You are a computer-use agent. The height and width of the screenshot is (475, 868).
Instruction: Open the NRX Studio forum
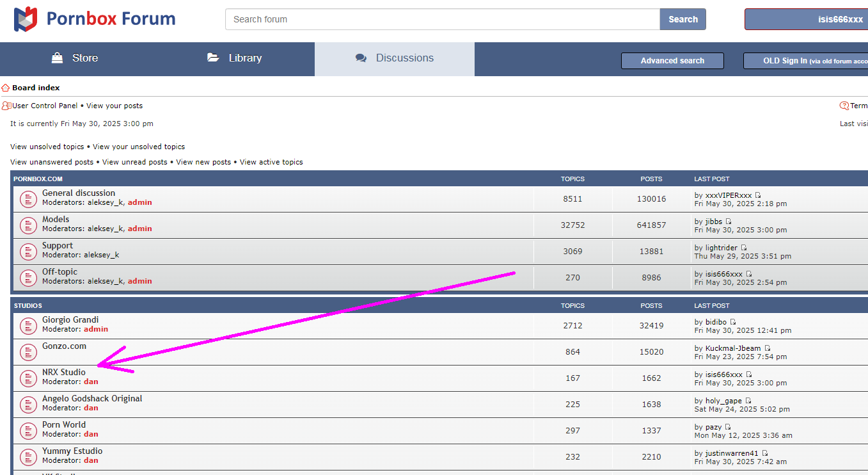click(64, 373)
